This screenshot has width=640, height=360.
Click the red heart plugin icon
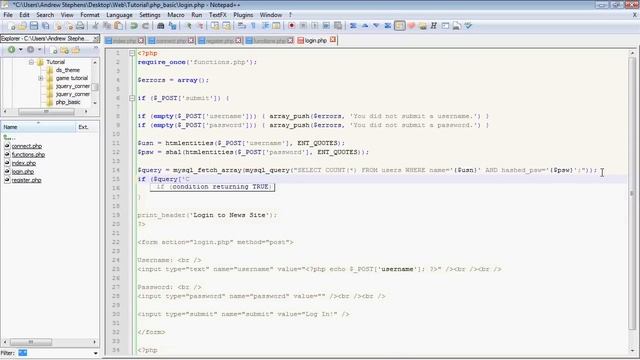[x=411, y=26]
